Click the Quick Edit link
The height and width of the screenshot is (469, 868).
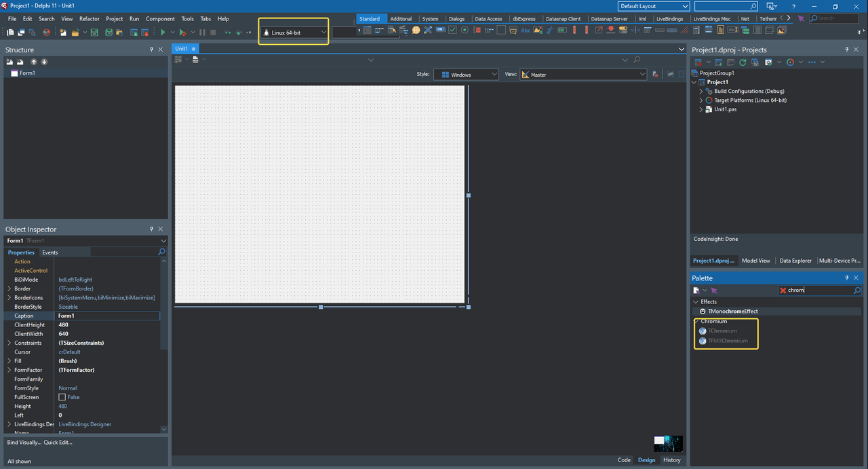58,443
